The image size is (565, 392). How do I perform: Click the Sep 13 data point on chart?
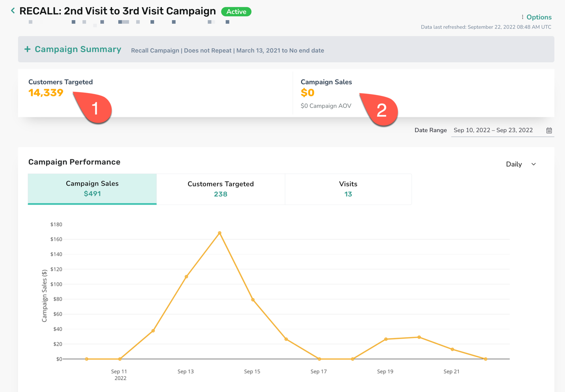point(186,277)
